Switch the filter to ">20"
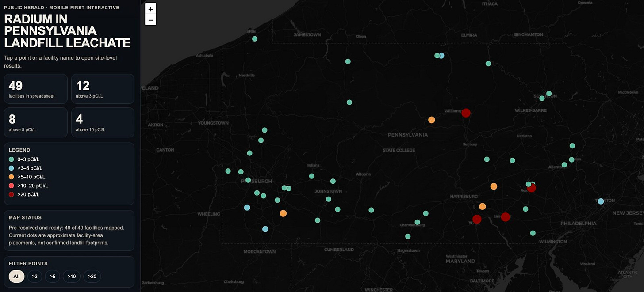The height and width of the screenshot is (292, 644). (x=92, y=276)
